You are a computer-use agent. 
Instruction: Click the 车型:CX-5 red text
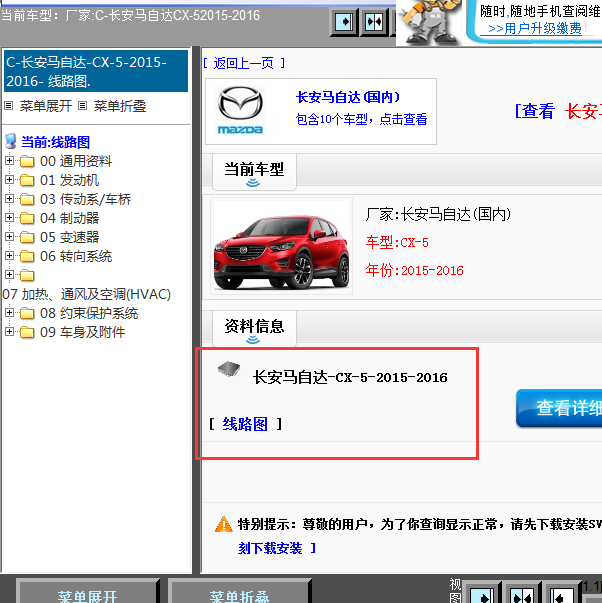[397, 243]
